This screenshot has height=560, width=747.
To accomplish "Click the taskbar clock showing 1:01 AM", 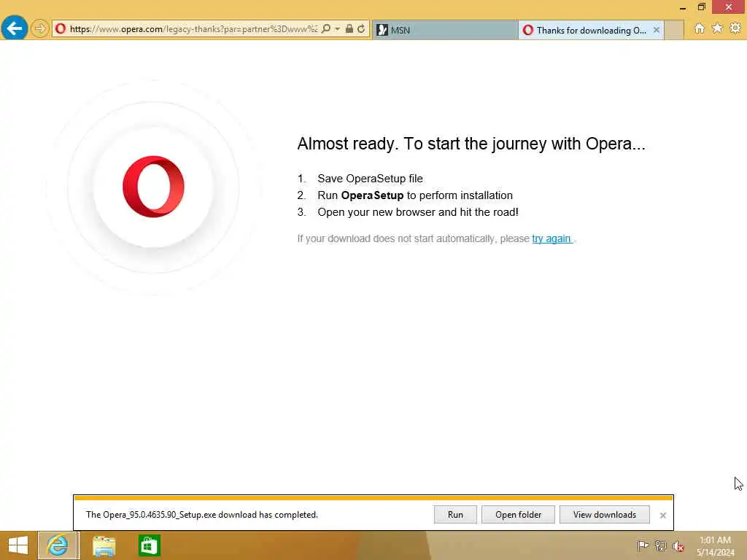I will click(715, 546).
